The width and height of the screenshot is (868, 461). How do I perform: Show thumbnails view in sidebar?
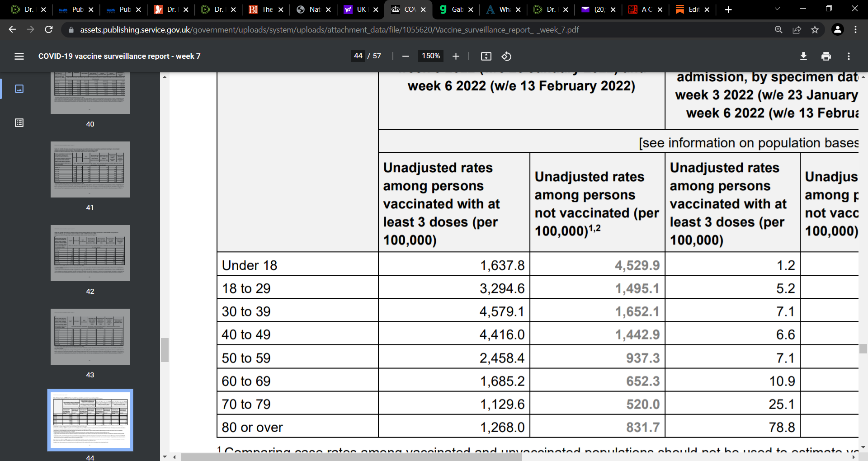pyautogui.click(x=19, y=89)
